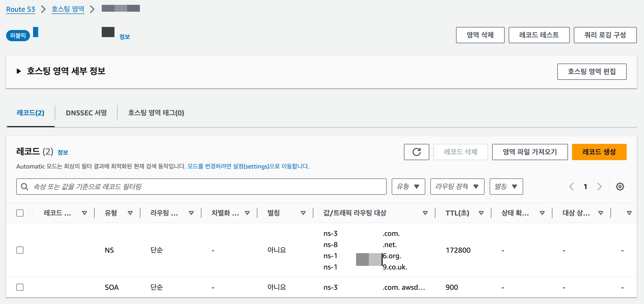Sort by 값/트래픽 라우팅 대상 column arrow
The height and width of the screenshot is (304, 644).
pyautogui.click(x=425, y=213)
